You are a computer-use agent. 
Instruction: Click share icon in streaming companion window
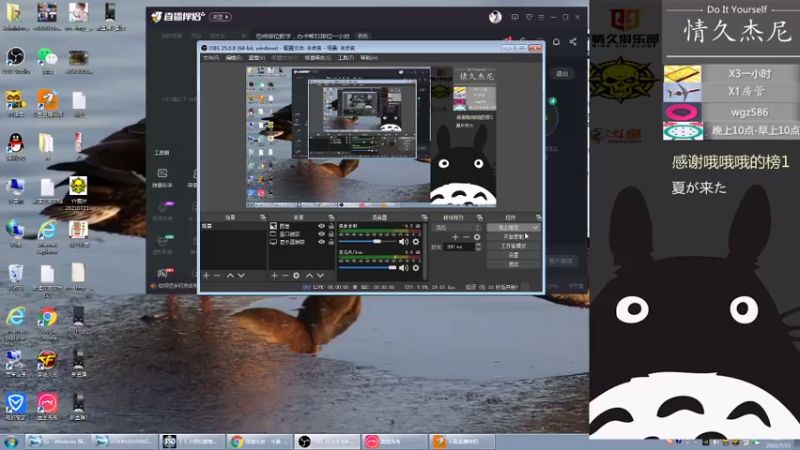pyautogui.click(x=573, y=42)
